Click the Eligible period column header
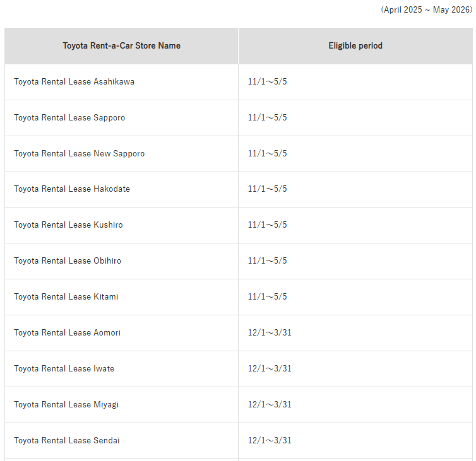This screenshot has height=461, width=476. [x=355, y=45]
